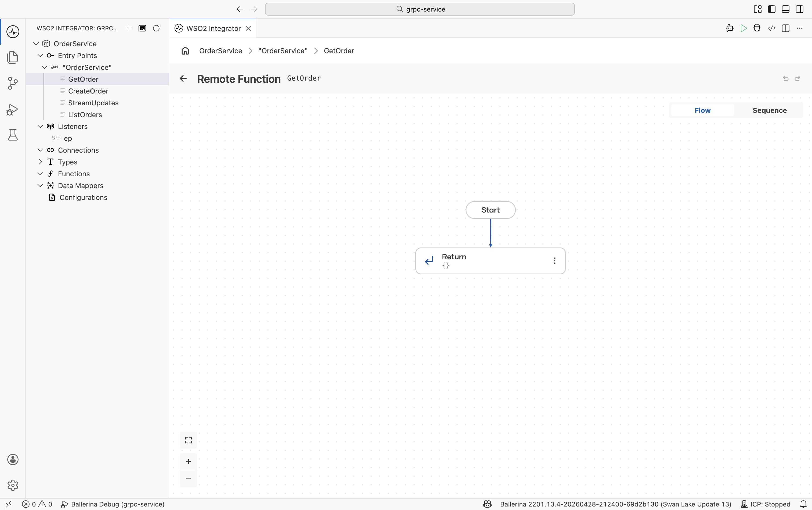
Task: Collapse the OrderService project node
Action: coord(36,44)
